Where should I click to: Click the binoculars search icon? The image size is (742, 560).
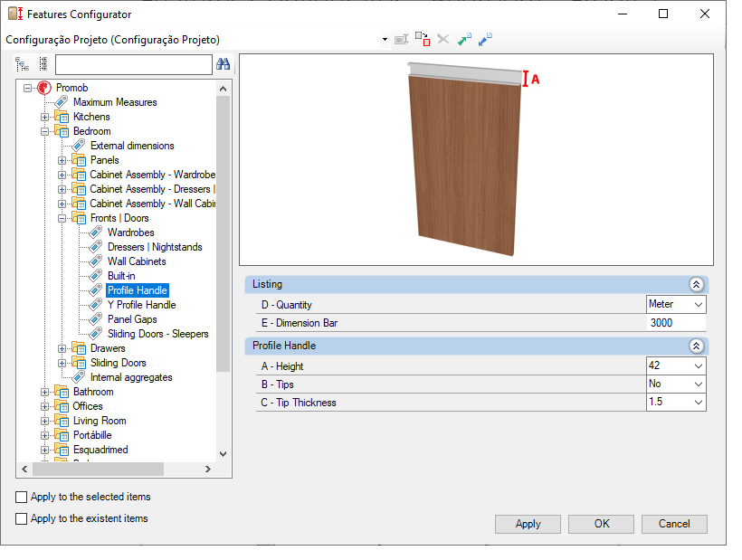click(223, 64)
